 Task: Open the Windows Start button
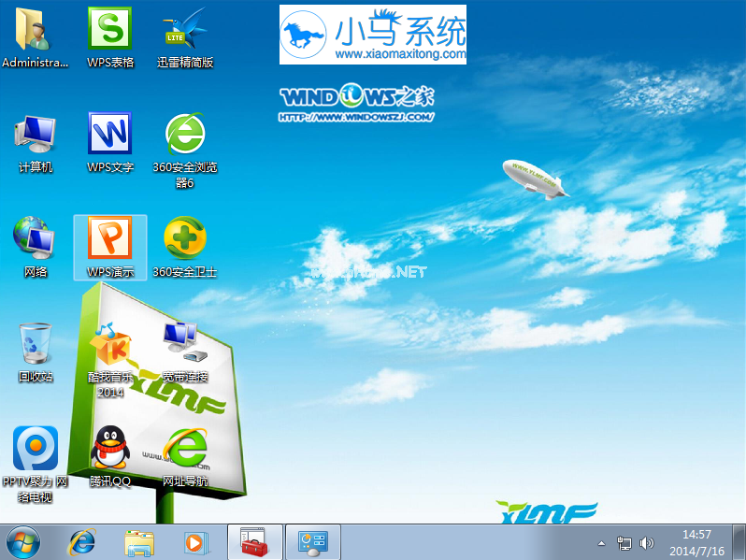[22, 542]
